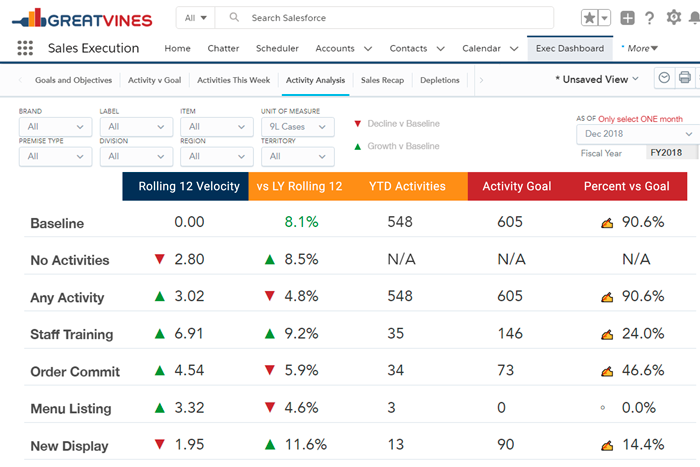700x467 pixels.
Task: Open the App Launcher grid icon
Action: [25, 48]
